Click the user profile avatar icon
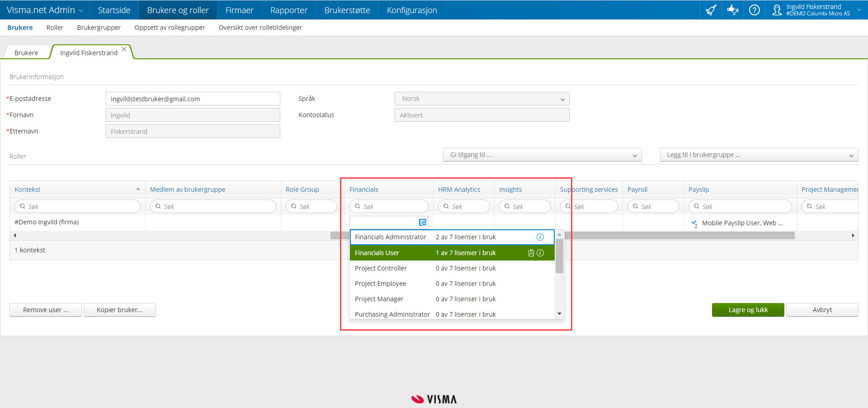Viewport: 868px width, 408px height. coord(777,10)
